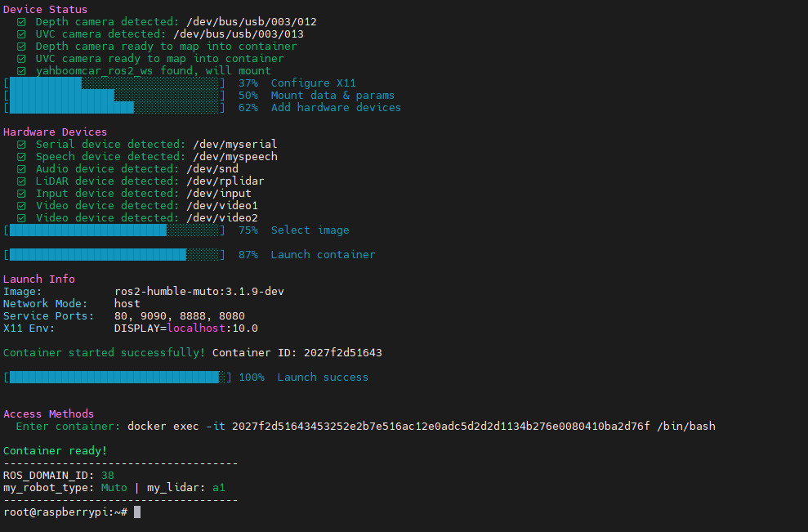Click the "/dev/rplidar" device path
The image size is (808, 532).
(225, 181)
